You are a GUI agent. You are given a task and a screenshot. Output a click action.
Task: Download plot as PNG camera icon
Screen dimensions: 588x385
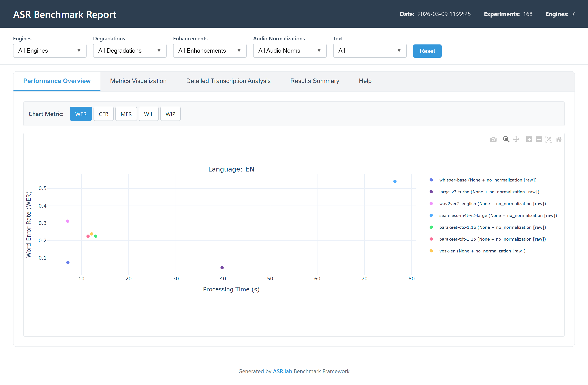pos(493,139)
